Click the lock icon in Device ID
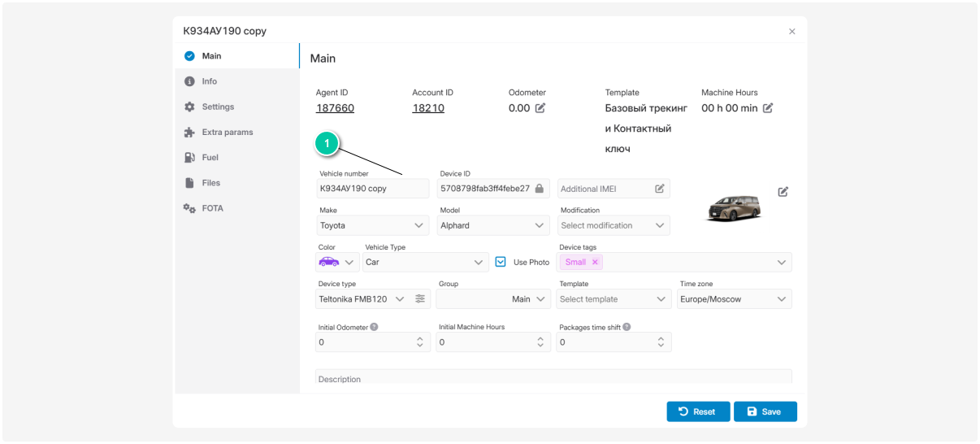Screen dimensions: 980x444 pyautogui.click(x=539, y=189)
